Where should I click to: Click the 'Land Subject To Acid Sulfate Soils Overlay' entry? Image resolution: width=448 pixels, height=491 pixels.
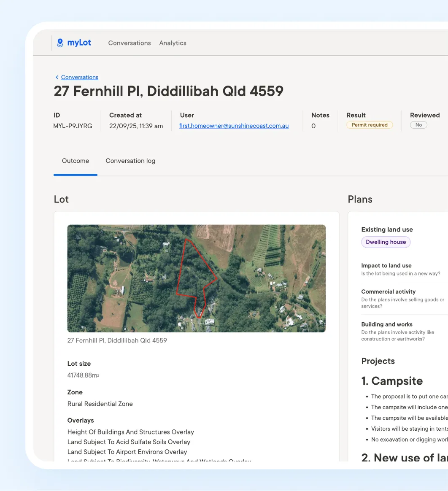[x=129, y=442]
